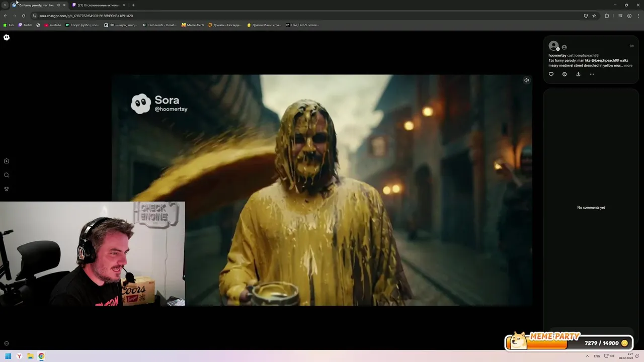This screenshot has width=644, height=362.
Task: Open Sora search from the sidebar
Action: [x=7, y=175]
